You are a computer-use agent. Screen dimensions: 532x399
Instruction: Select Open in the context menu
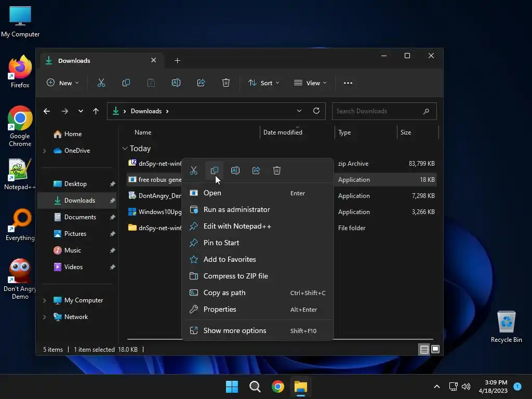(258, 193)
